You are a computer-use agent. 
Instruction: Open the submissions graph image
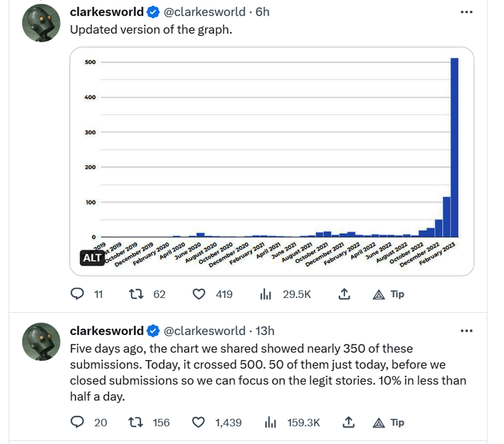pyautogui.click(x=271, y=158)
